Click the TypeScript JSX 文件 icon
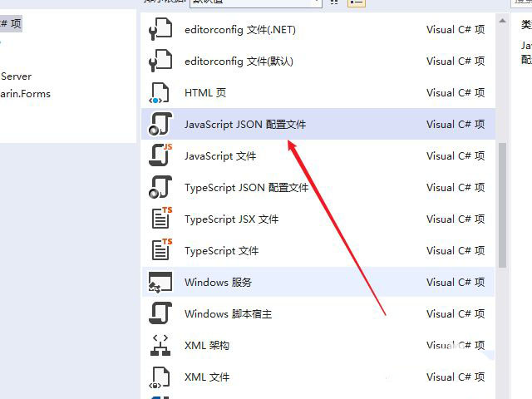Screen dimensions: 532x399 [160, 219]
